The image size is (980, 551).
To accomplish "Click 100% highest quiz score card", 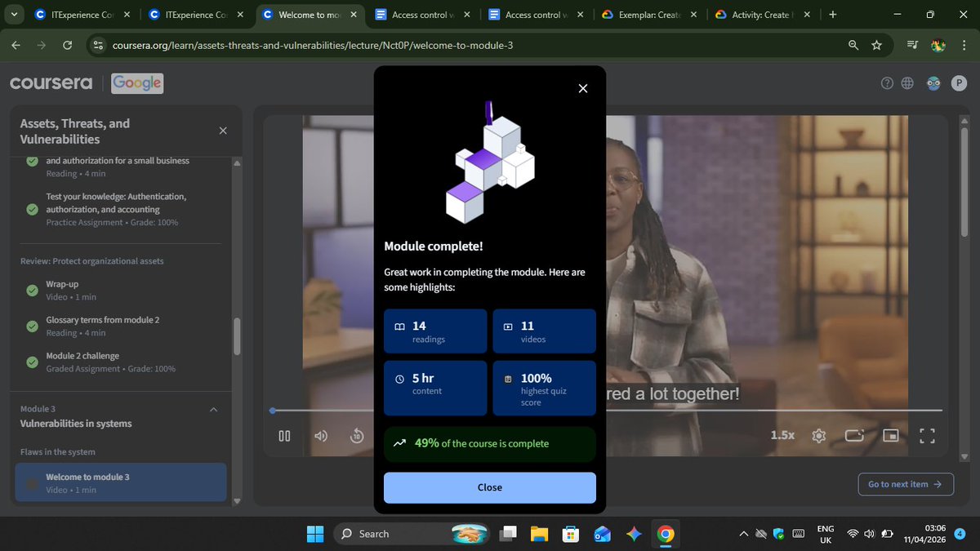I will click(x=545, y=388).
